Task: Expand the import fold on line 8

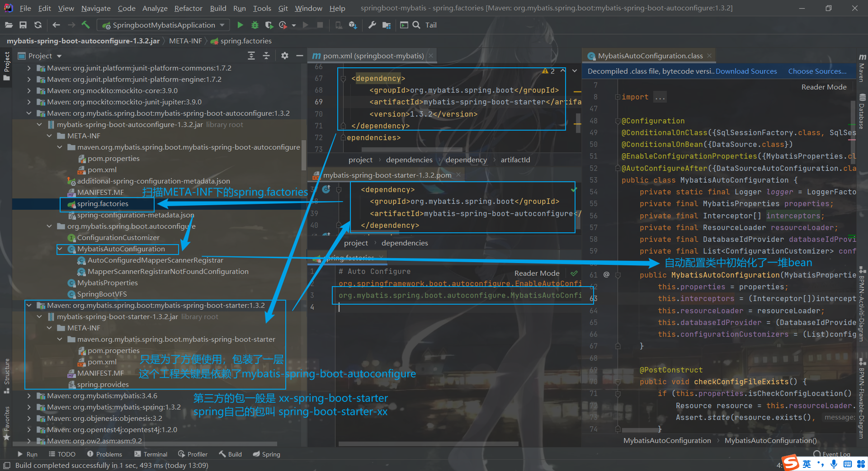Action: 618,97
